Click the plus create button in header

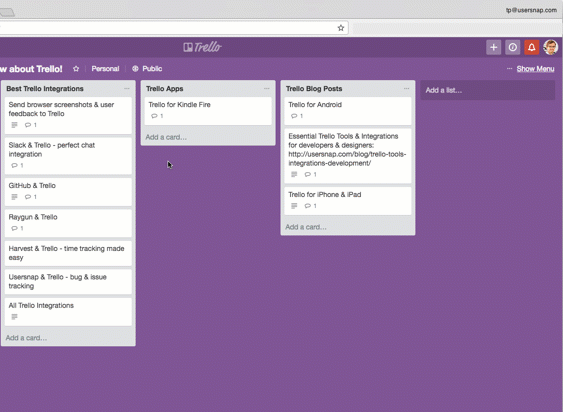[x=494, y=47]
